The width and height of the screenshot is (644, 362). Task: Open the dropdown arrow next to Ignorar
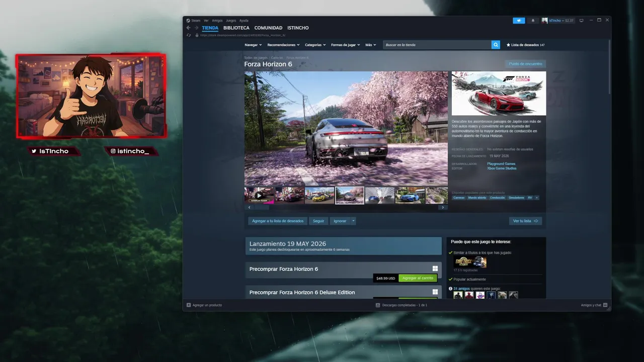tap(353, 221)
